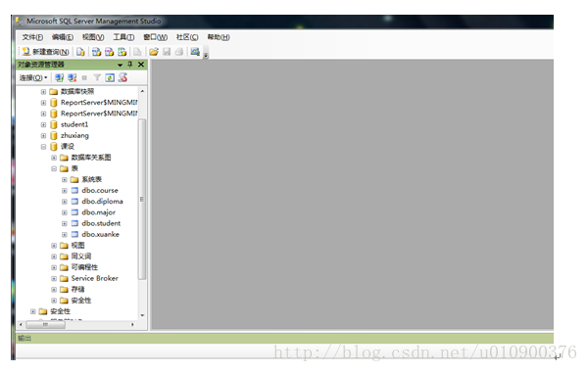Click the disconnect icon with red X
Image resolution: width=588 pixels, height=372 pixels.
point(72,77)
